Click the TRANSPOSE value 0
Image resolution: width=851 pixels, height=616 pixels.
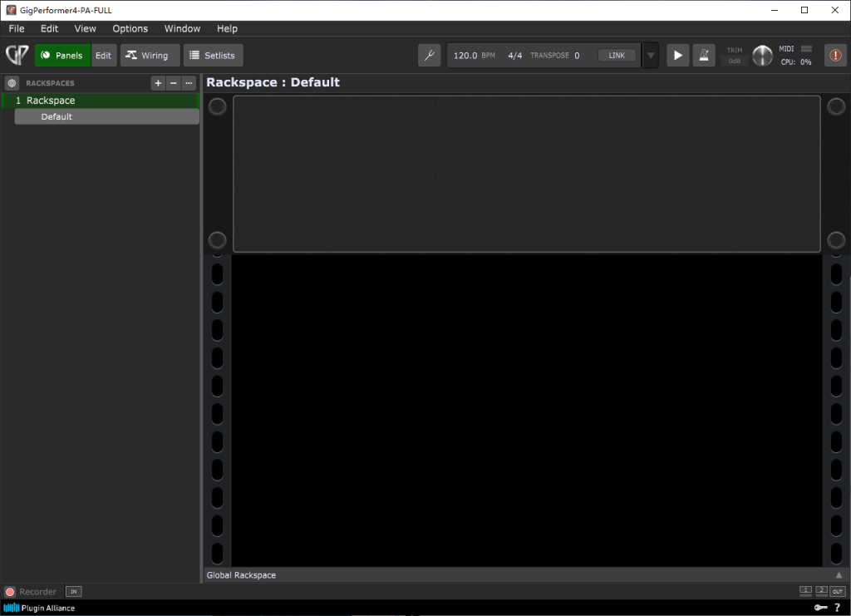577,56
